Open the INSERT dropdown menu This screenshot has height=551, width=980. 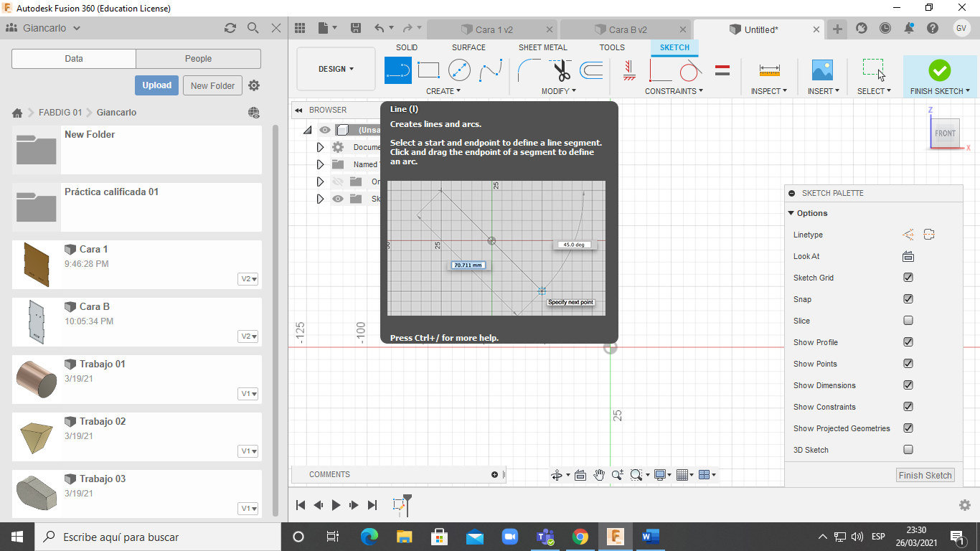coord(822,91)
